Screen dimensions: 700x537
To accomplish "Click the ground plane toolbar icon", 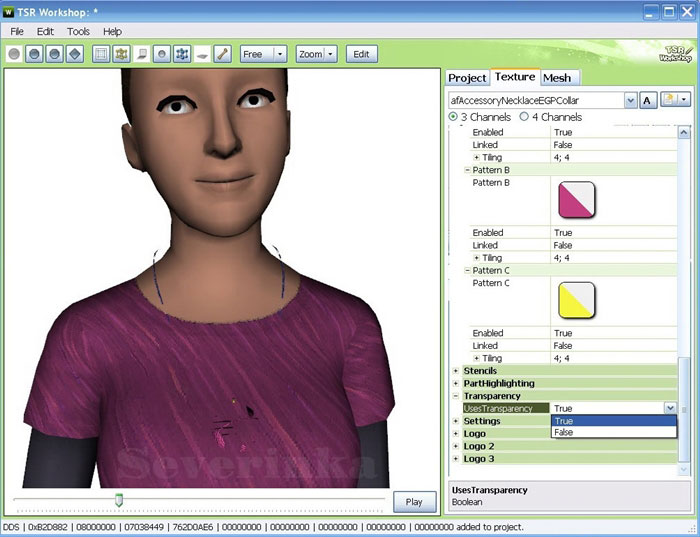I will (x=202, y=54).
